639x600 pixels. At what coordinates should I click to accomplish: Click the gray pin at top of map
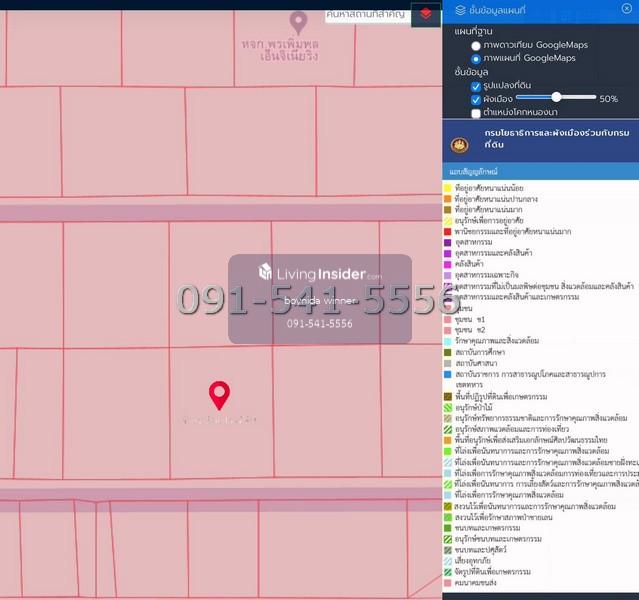pyautogui.click(x=297, y=21)
